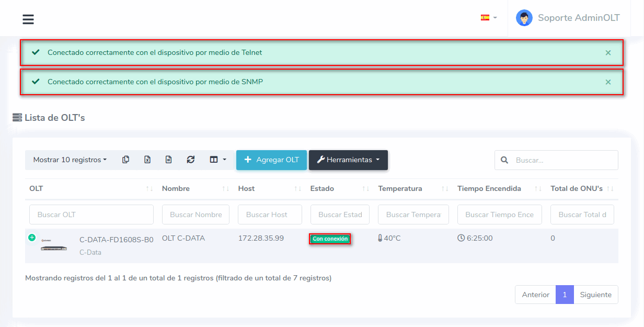This screenshot has height=327, width=644.
Task: Expand the Herramientas tools menu
Action: pos(348,160)
